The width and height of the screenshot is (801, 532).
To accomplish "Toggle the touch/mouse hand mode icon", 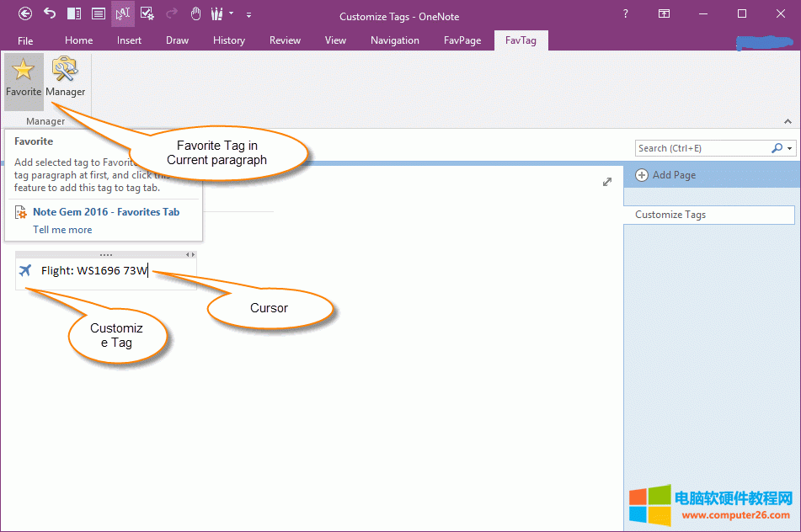I will (195, 13).
